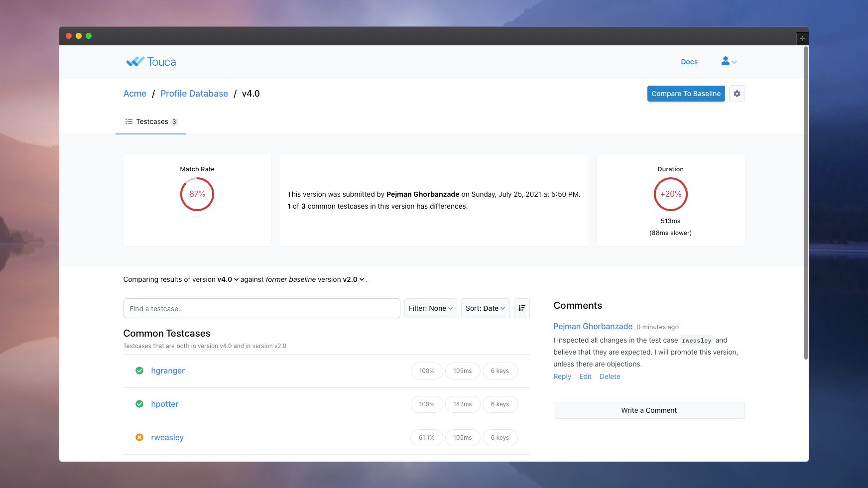The height and width of the screenshot is (488, 868).
Task: Open new browser tab plus icon
Action: point(802,38)
